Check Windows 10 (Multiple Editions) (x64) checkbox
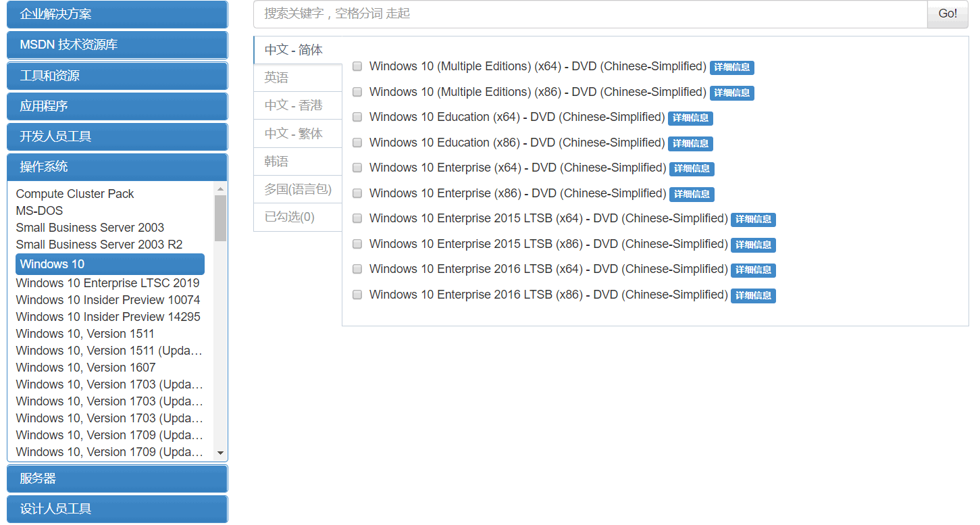 click(357, 66)
